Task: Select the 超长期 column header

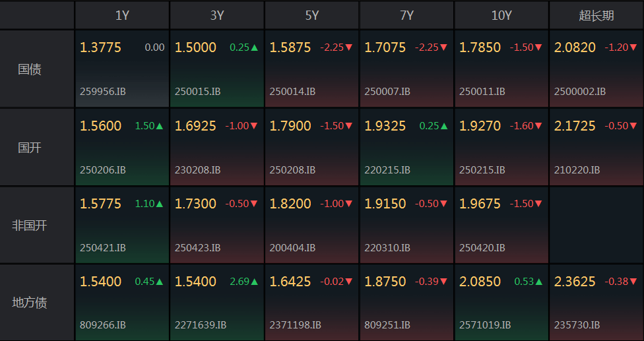Action: coord(595,15)
